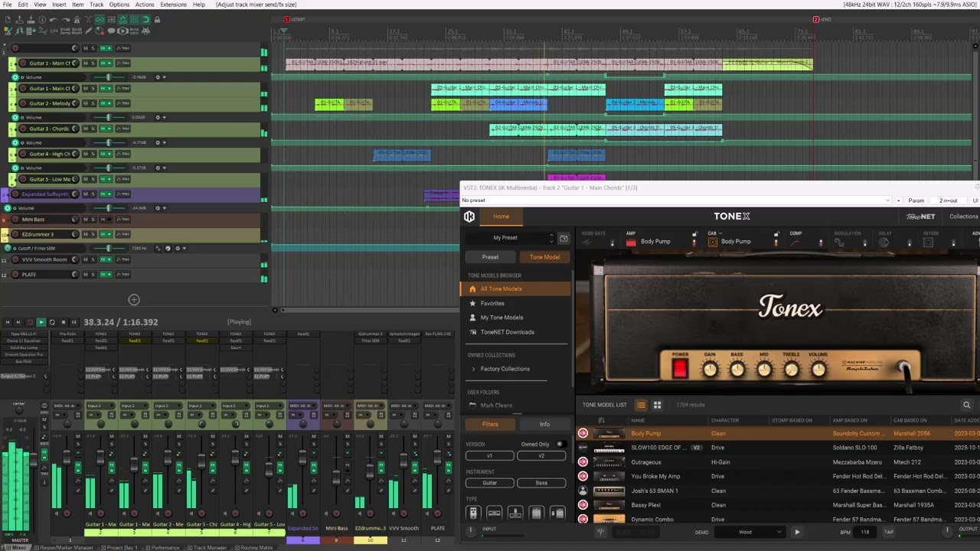Toggle the metronome icon in toolbar
The width and height of the screenshot is (980, 551).
pyautogui.click(x=79, y=20)
